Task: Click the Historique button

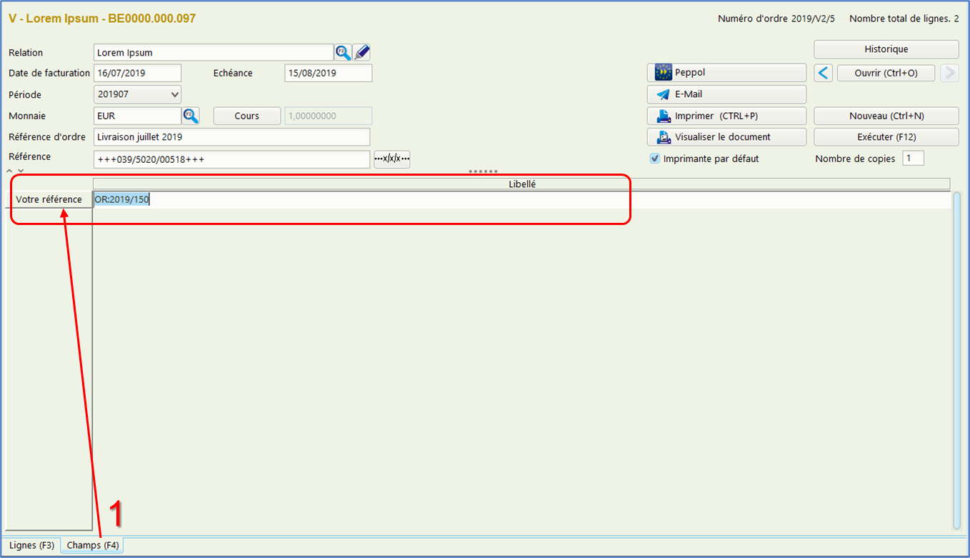Action: (x=886, y=49)
